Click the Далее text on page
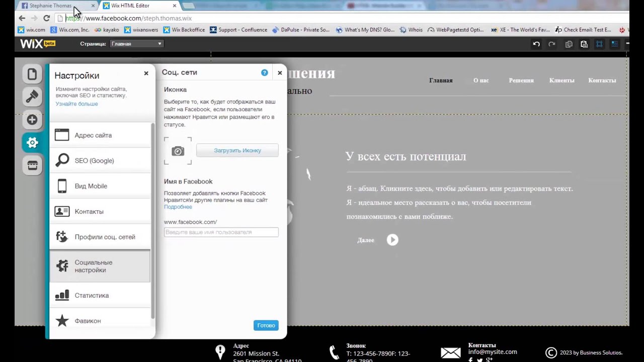 366,240
